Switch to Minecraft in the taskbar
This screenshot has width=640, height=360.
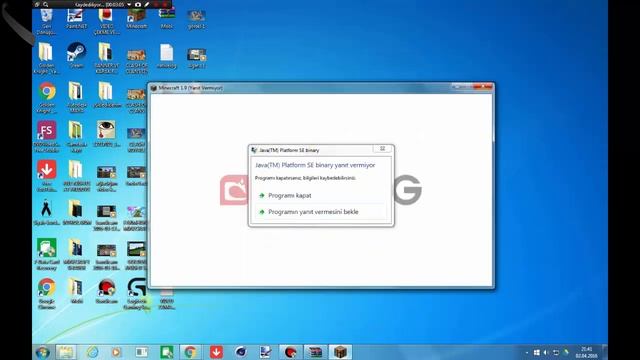tap(340, 352)
